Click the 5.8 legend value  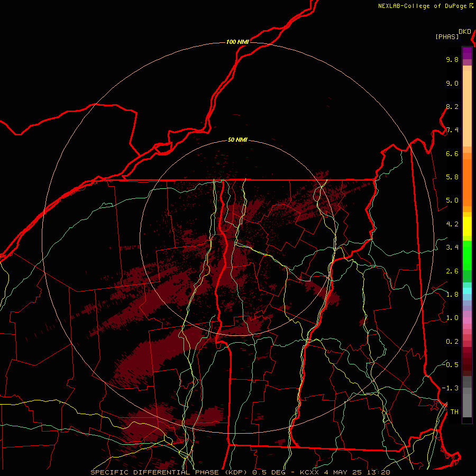(452, 177)
